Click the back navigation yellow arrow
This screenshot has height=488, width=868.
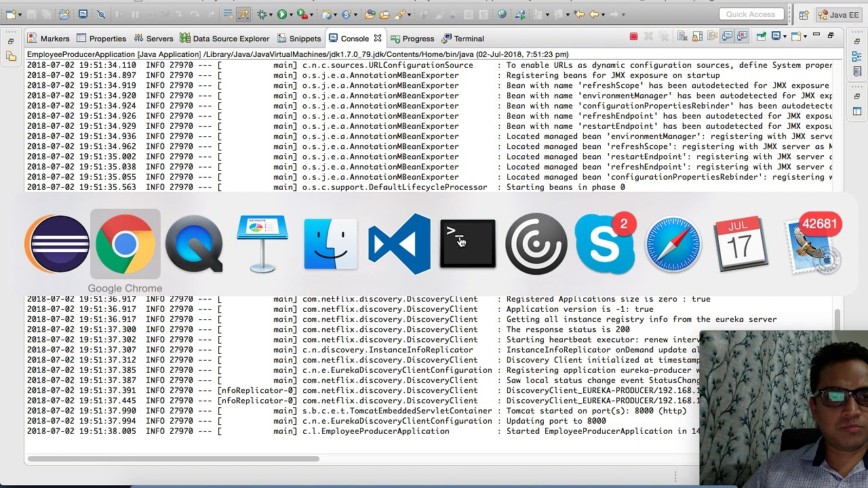tap(594, 14)
